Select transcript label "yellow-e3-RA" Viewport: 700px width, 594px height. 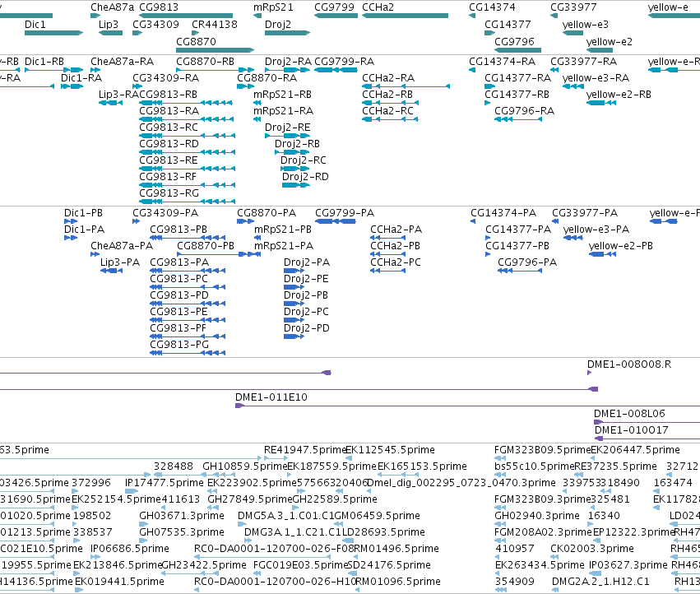[596, 78]
